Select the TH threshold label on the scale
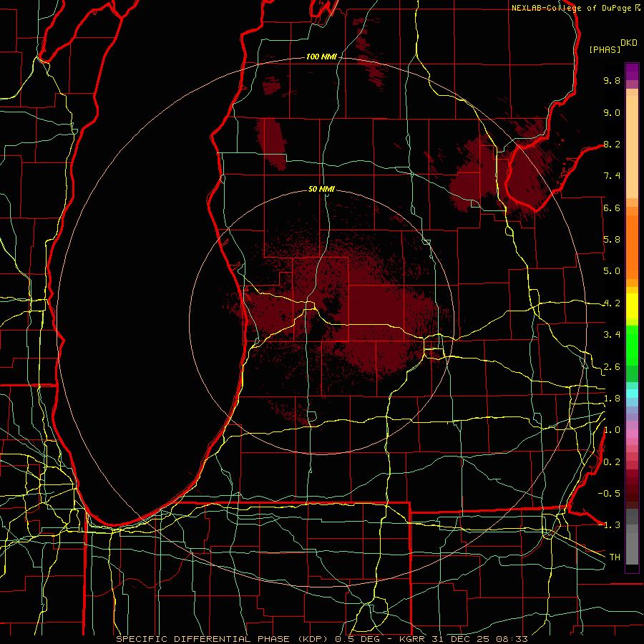 pyautogui.click(x=615, y=557)
